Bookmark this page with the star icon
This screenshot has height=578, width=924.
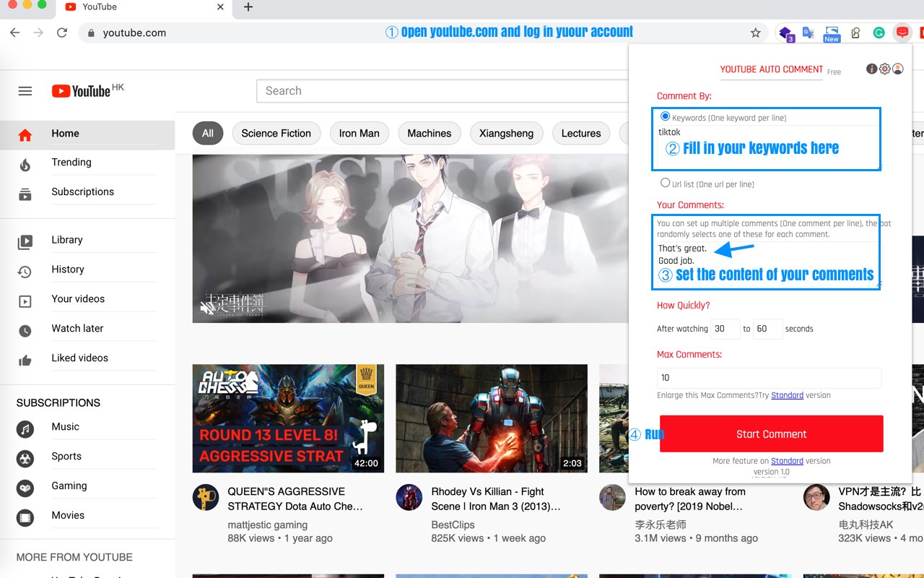pos(756,33)
